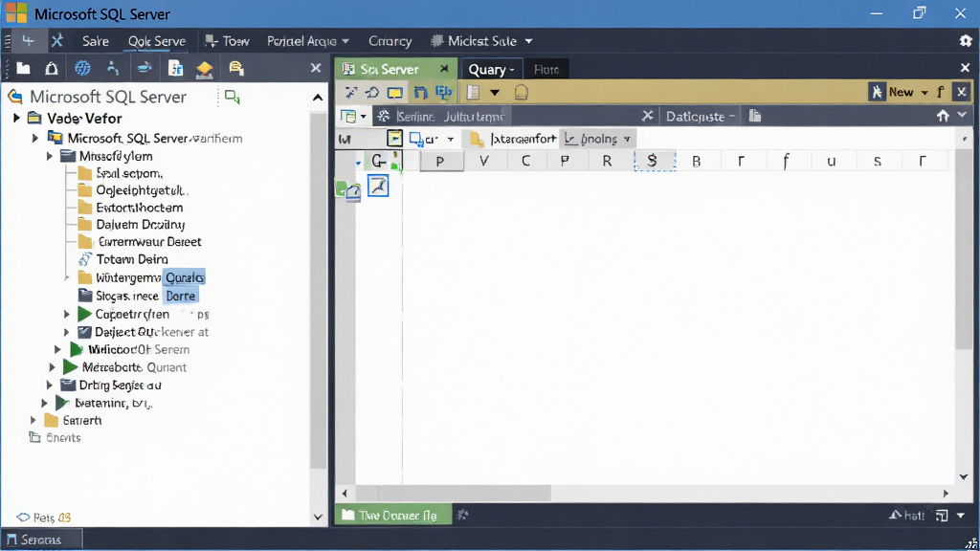
Task: Click the notebook page icon in the yellow toolbar
Action: (x=473, y=93)
